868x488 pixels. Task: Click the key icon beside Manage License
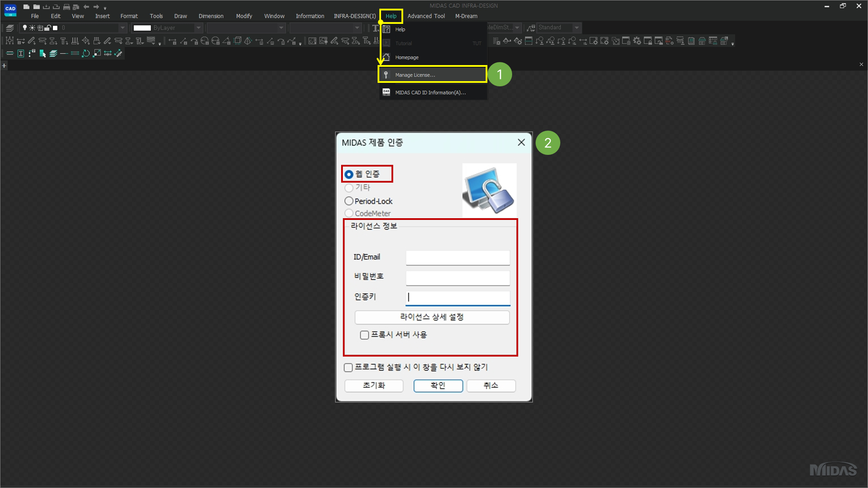tap(386, 75)
